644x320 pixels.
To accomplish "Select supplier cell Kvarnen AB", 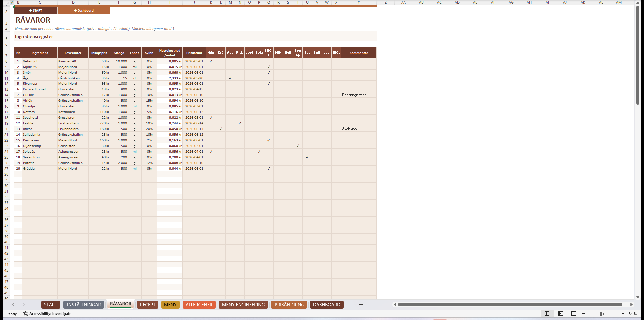I will [x=73, y=61].
